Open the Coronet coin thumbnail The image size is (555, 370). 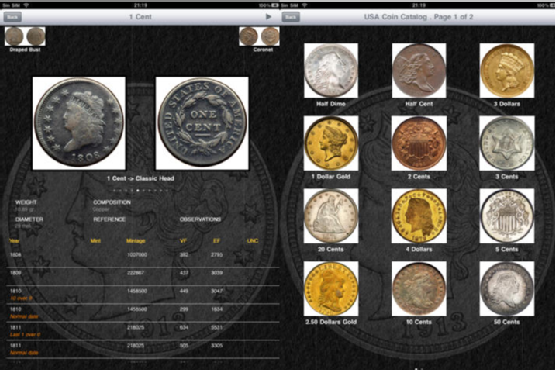tap(259, 36)
